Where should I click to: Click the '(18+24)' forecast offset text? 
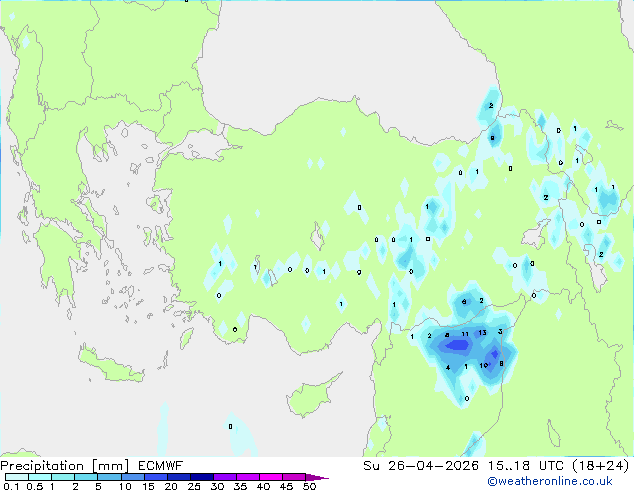click(x=601, y=466)
